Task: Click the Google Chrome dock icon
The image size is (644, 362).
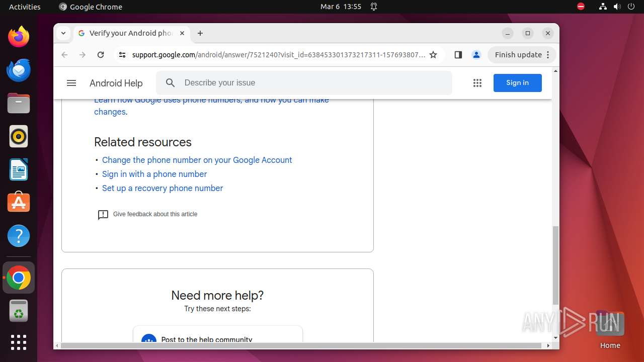Action: click(x=19, y=278)
